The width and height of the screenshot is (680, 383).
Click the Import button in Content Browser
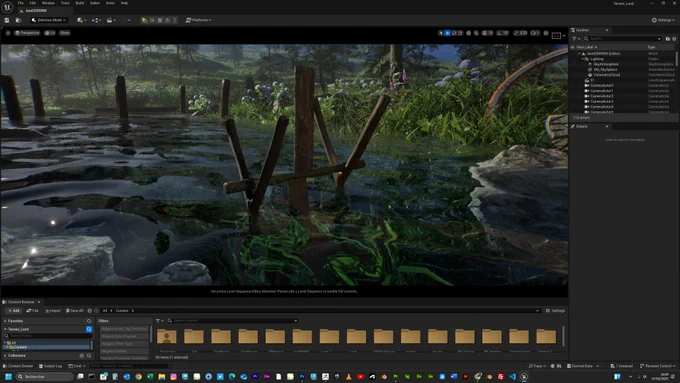pyautogui.click(x=53, y=311)
